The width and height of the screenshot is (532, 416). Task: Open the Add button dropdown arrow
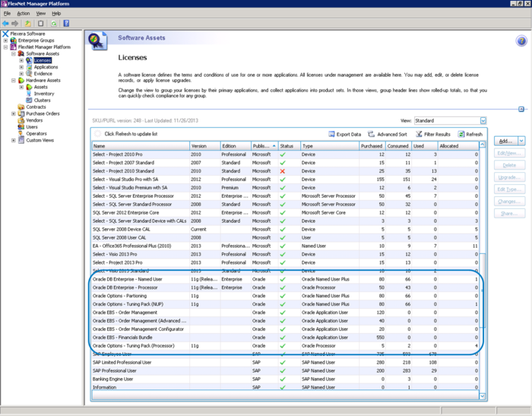521,141
